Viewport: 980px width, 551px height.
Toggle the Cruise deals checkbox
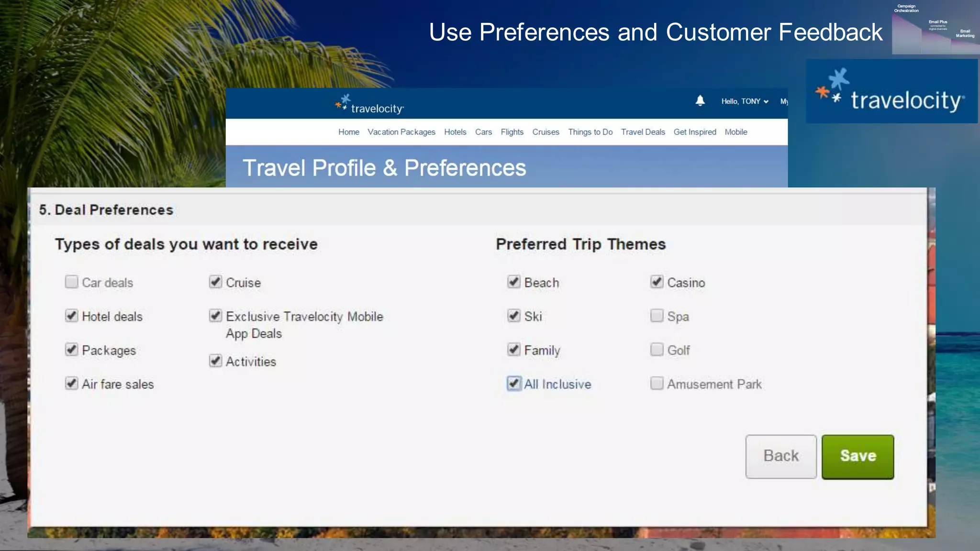pos(216,282)
